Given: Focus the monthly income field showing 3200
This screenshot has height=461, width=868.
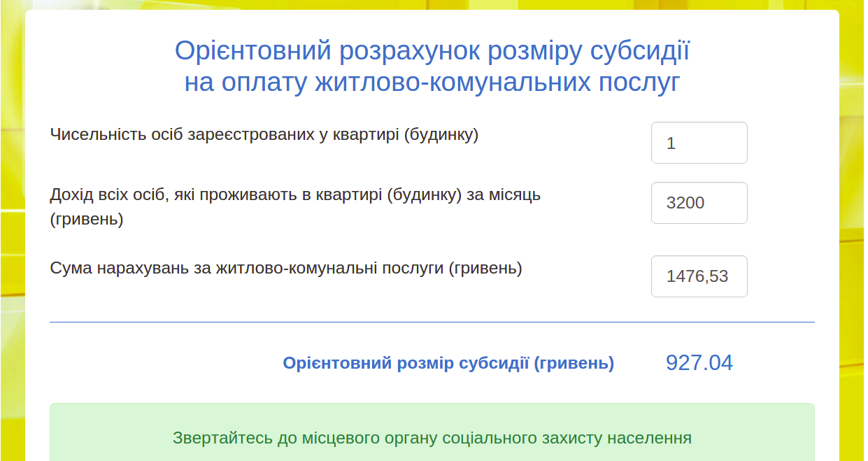Looking at the screenshot, I should click(x=699, y=203).
